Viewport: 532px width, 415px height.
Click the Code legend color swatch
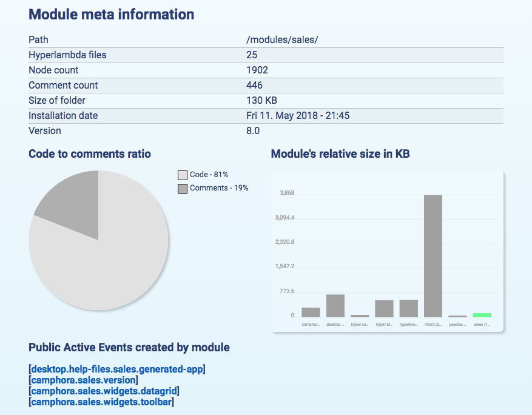click(183, 175)
